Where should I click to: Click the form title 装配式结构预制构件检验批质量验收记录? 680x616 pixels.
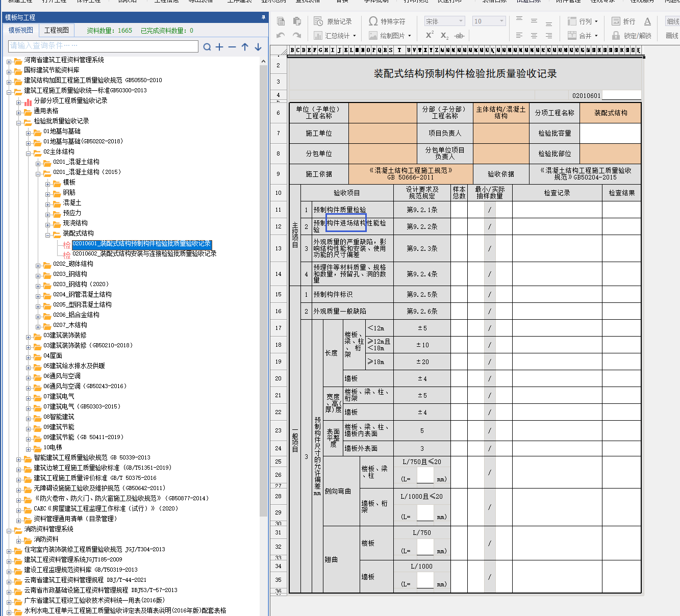pos(465,74)
